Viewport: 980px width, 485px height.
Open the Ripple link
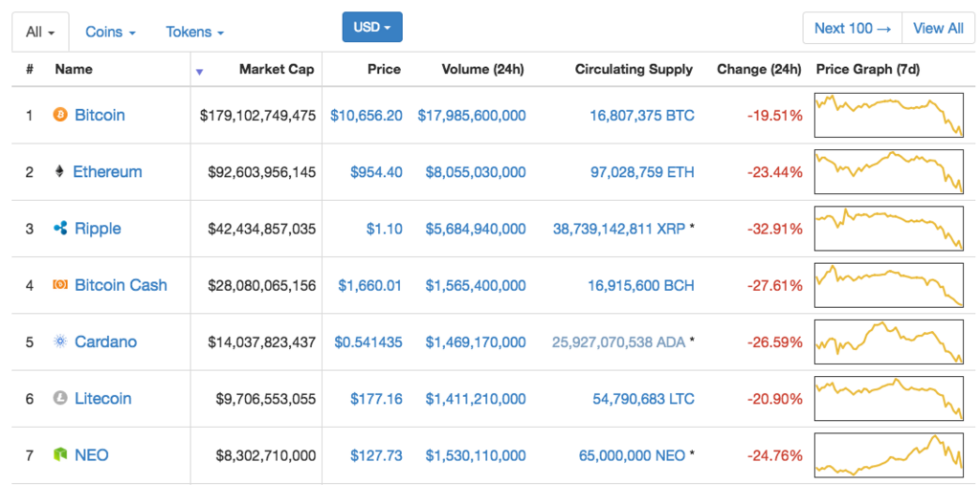click(99, 229)
